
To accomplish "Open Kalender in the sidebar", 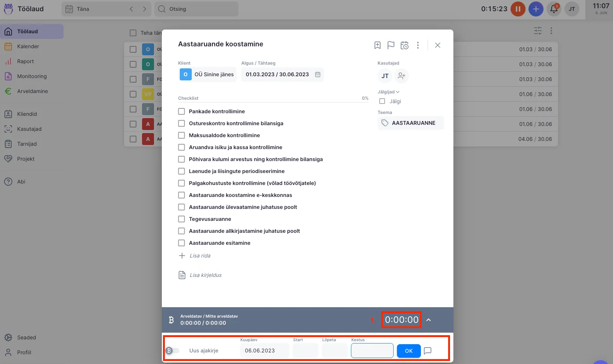I will coord(28,46).
